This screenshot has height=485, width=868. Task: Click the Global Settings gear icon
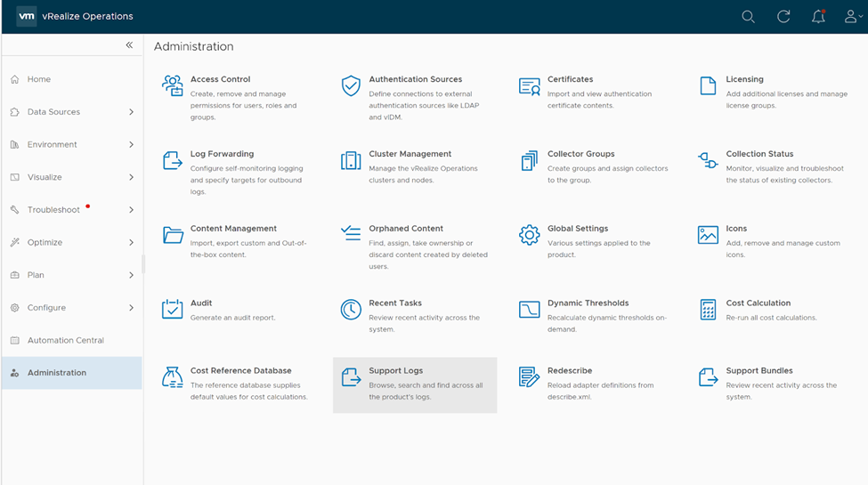[x=529, y=235]
